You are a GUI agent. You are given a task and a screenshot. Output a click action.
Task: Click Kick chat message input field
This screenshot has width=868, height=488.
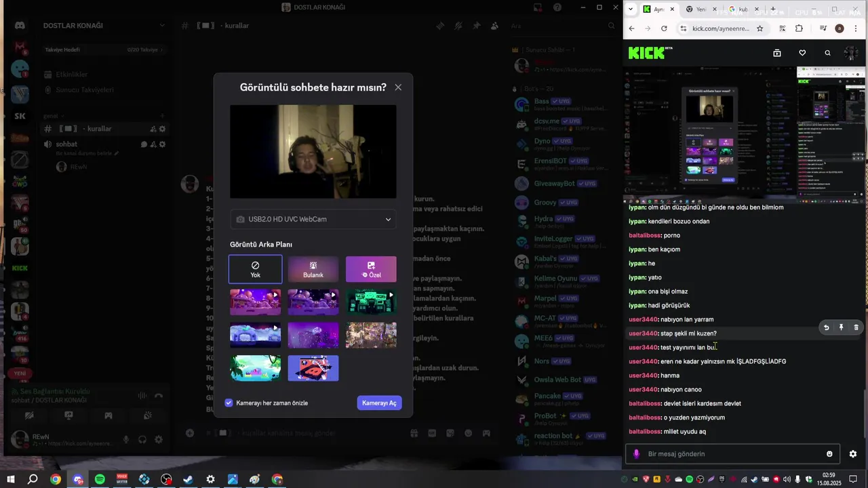click(x=732, y=454)
